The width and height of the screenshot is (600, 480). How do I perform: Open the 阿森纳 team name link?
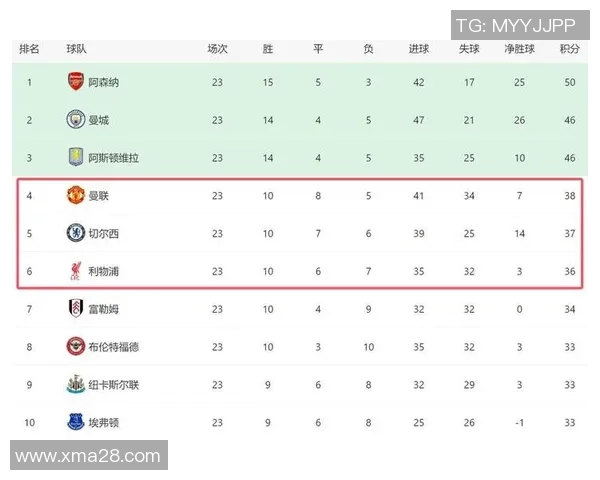103,82
